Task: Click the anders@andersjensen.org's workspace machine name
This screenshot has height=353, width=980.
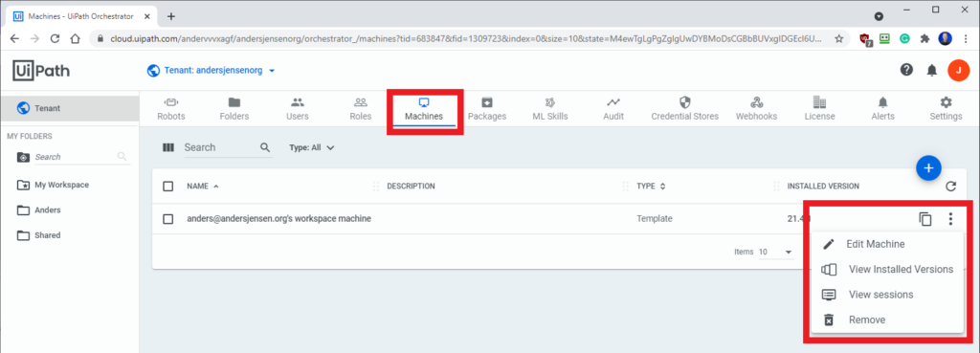Action: [x=278, y=219]
